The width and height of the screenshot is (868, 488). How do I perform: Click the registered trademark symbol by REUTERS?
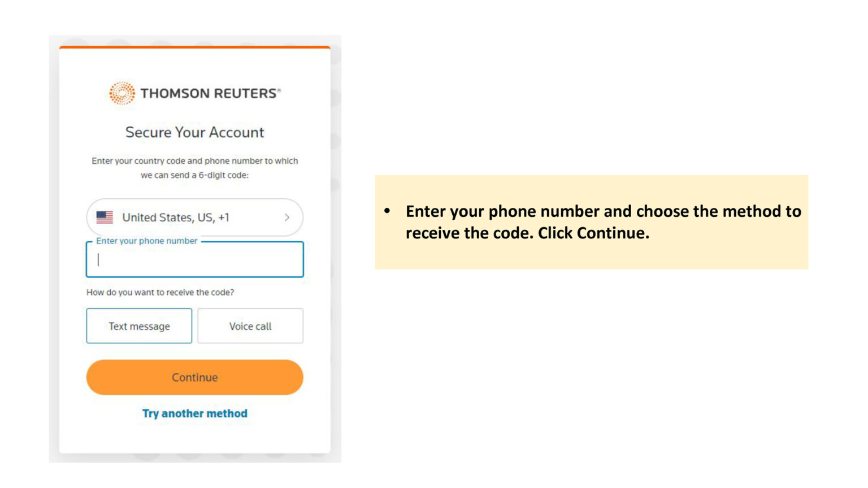(x=279, y=90)
